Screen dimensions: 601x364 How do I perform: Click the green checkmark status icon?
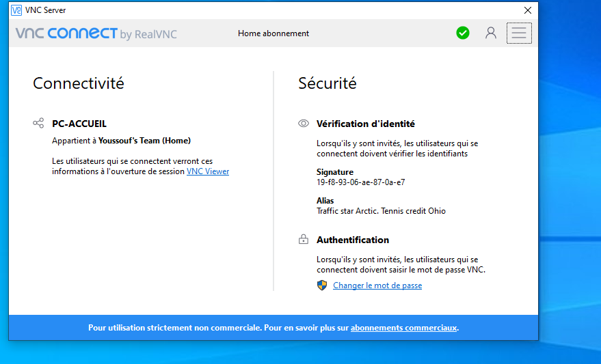pos(463,33)
